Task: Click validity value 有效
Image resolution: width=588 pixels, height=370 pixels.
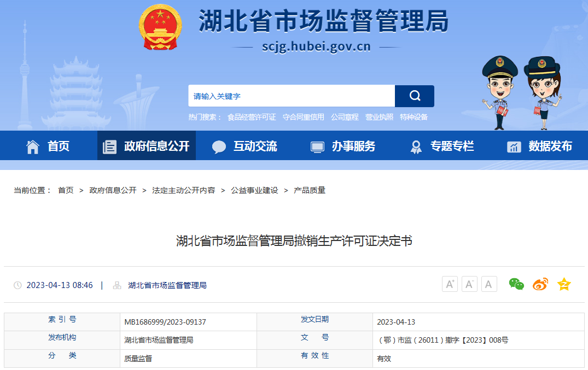Action: pos(384,359)
